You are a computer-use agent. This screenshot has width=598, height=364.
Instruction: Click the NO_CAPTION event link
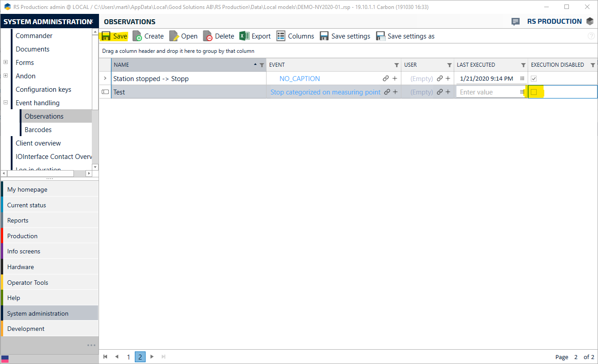tap(300, 79)
